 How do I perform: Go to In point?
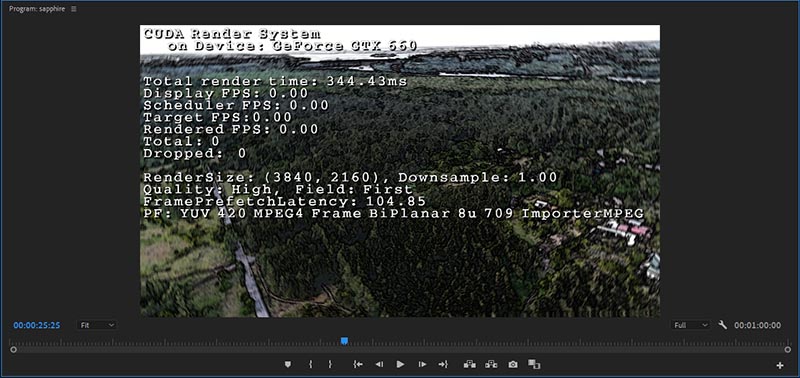click(x=358, y=364)
